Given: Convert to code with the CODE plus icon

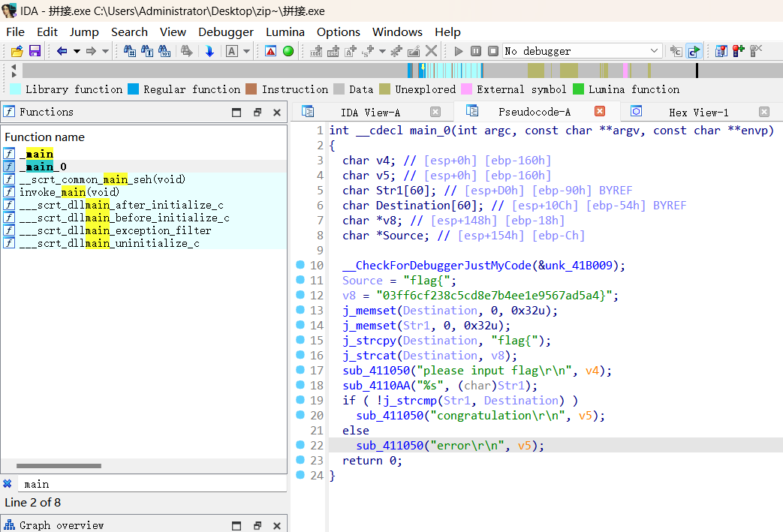Looking at the screenshot, I should tap(316, 51).
